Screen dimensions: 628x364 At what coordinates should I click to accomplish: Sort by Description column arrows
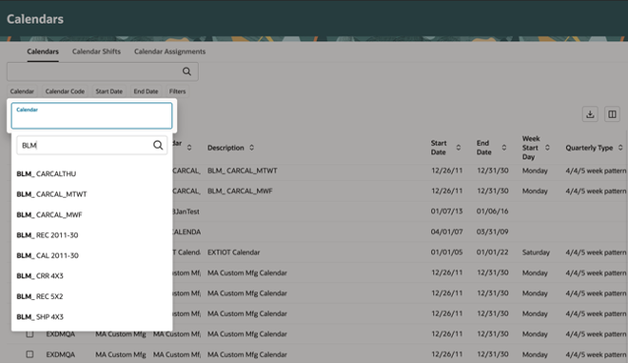[252, 148]
